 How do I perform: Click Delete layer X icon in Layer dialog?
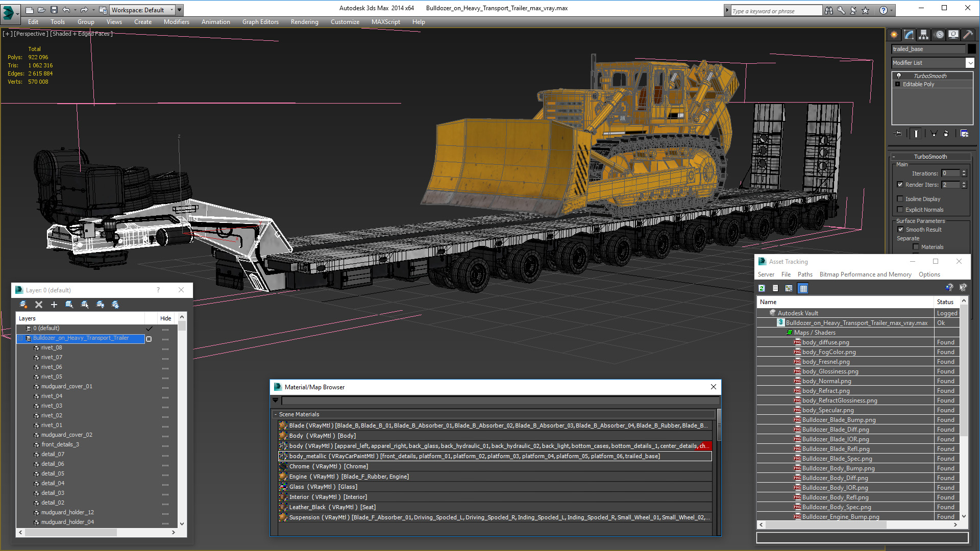[x=39, y=305]
